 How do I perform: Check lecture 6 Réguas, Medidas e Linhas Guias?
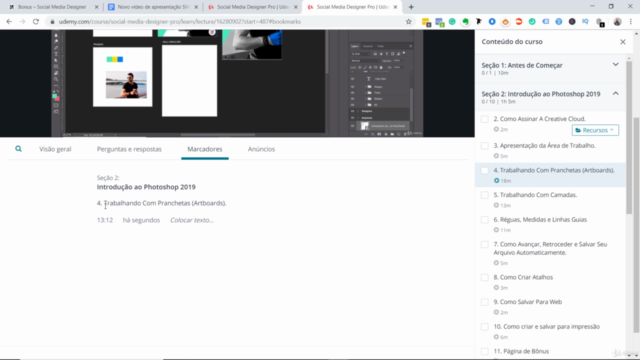484,220
